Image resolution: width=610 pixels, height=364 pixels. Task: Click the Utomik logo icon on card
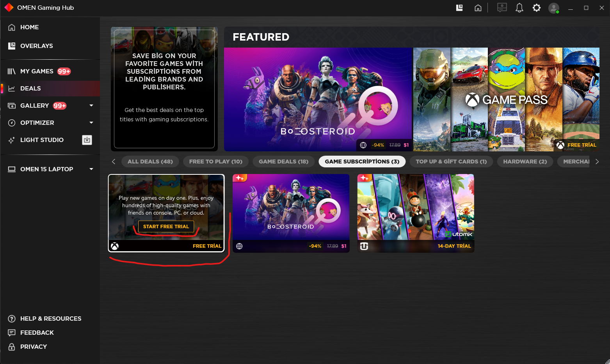(x=364, y=246)
